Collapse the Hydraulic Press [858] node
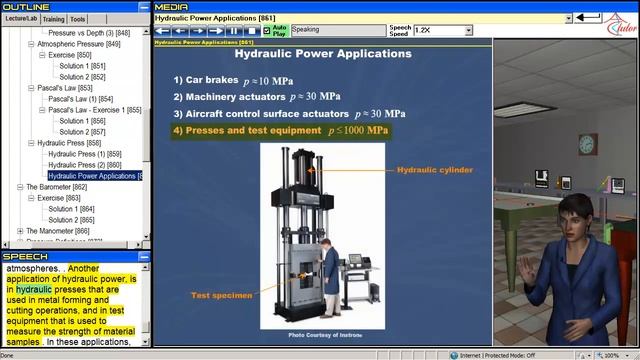 [31, 143]
